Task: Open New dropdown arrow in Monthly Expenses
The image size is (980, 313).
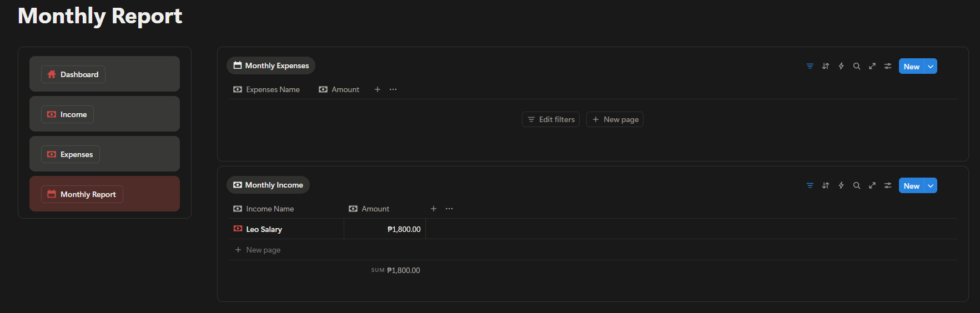Action: tap(931, 67)
